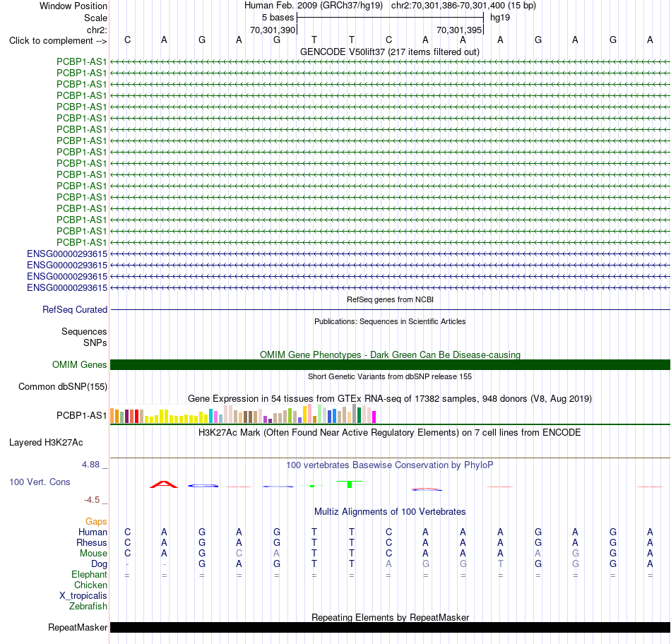Click the 'Click to complement -->' label
The image size is (671, 644).
(x=58, y=41)
